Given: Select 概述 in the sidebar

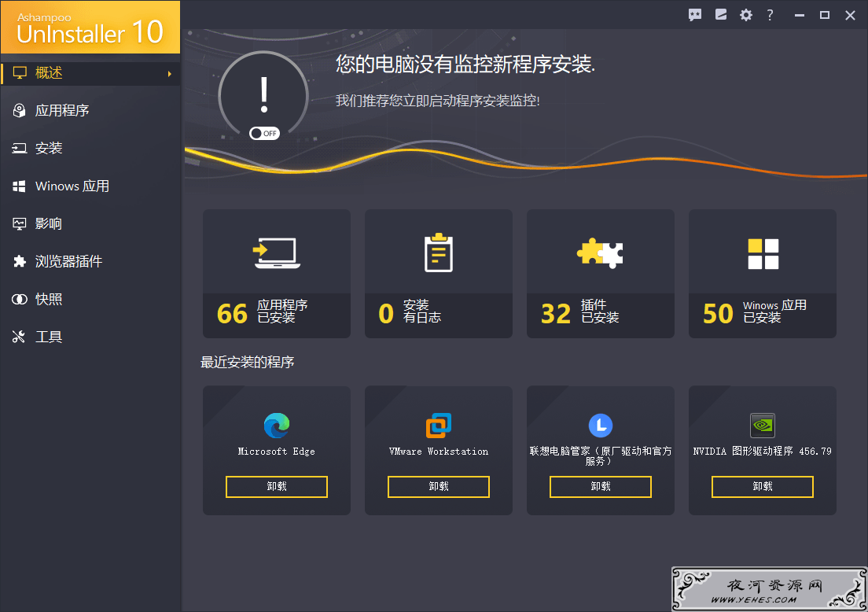Looking at the screenshot, I should click(x=90, y=73).
